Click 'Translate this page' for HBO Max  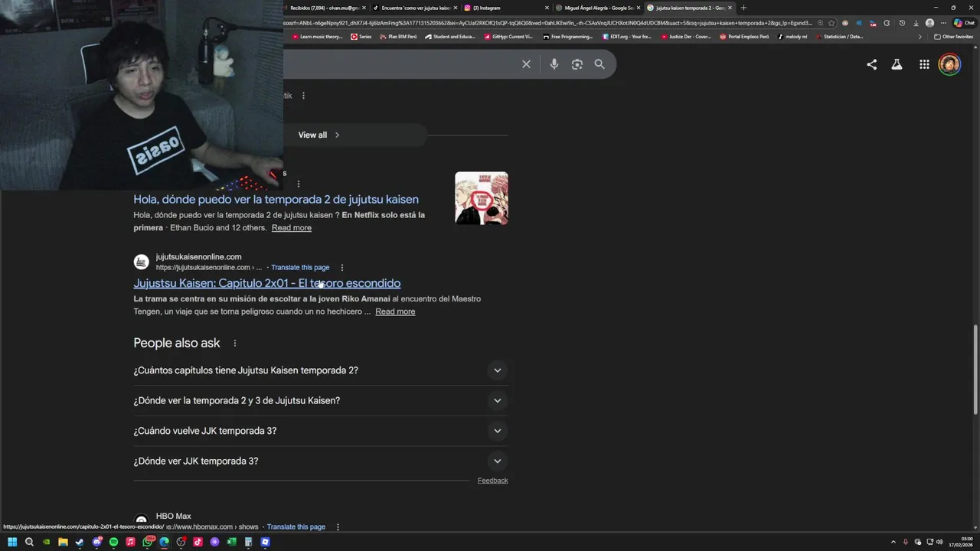coord(296,527)
